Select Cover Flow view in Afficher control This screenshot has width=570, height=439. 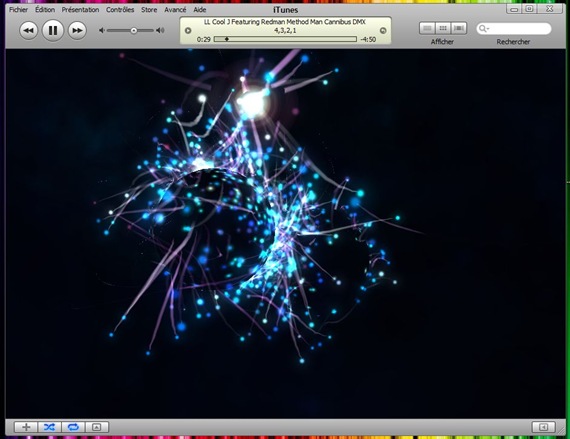459,28
